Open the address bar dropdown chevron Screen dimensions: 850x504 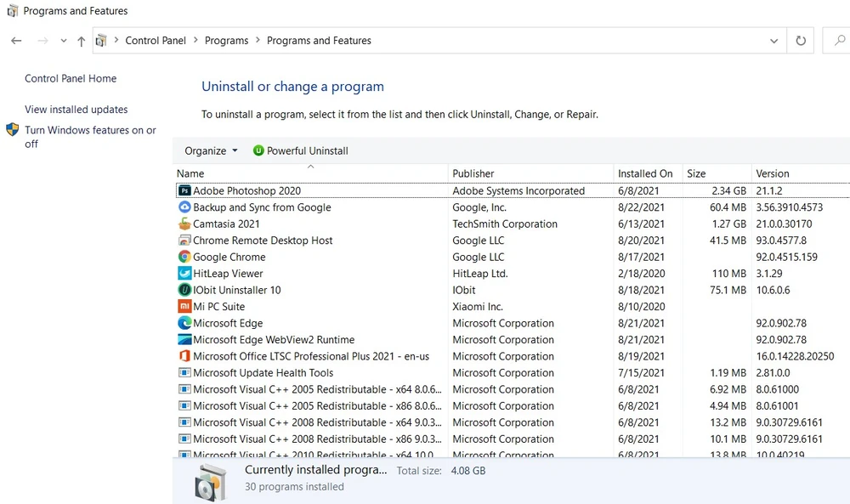773,40
